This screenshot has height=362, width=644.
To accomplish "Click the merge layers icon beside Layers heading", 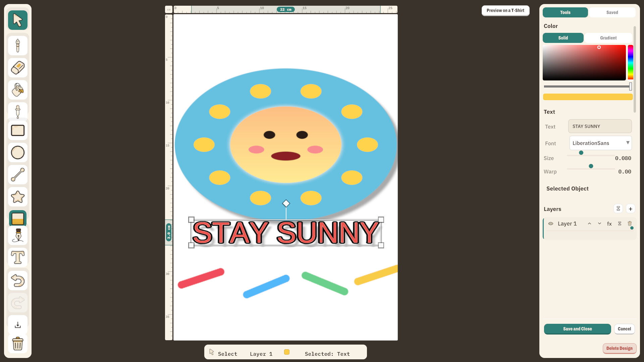I will [618, 209].
